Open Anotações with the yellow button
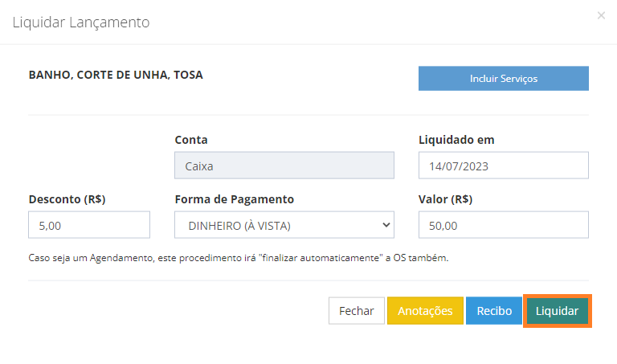This screenshot has width=617, height=364. click(x=425, y=310)
